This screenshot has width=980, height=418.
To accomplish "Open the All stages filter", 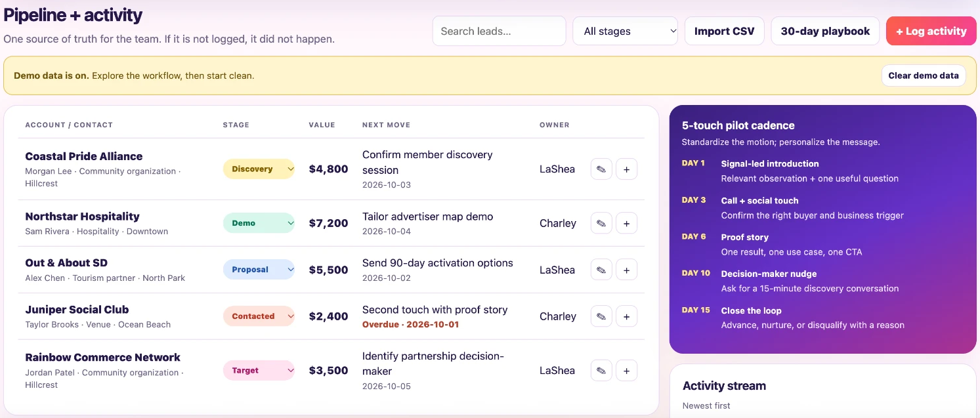I will (625, 31).
